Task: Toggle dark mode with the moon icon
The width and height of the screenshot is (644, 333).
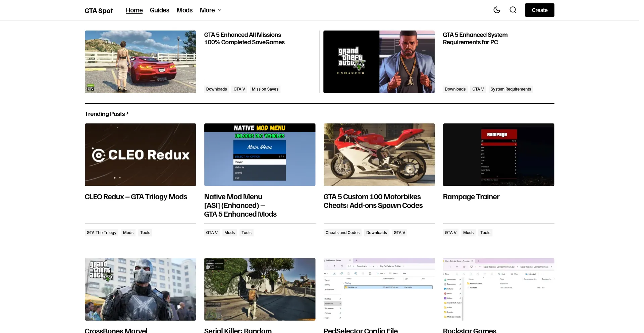Action: coord(497,10)
